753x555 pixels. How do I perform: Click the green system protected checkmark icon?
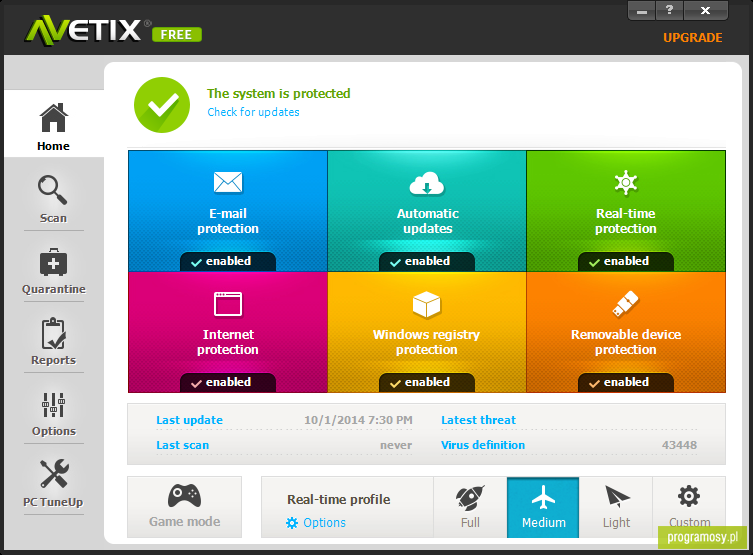[x=162, y=105]
